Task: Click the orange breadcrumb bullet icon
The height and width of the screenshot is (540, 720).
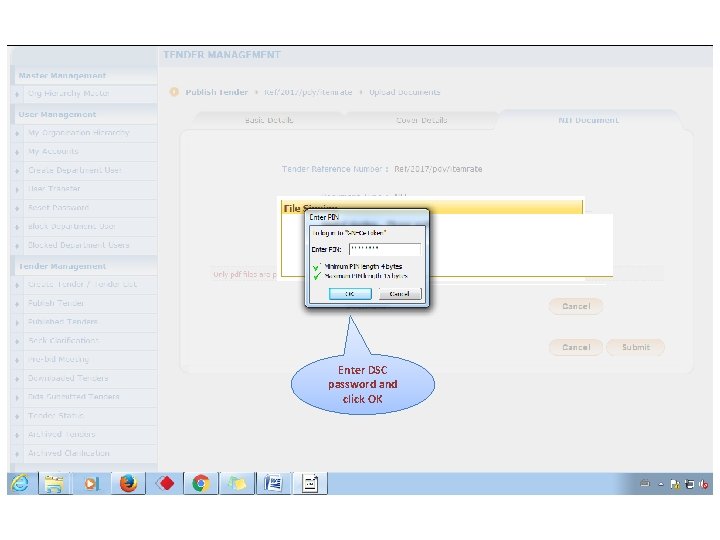Action: 174,92
